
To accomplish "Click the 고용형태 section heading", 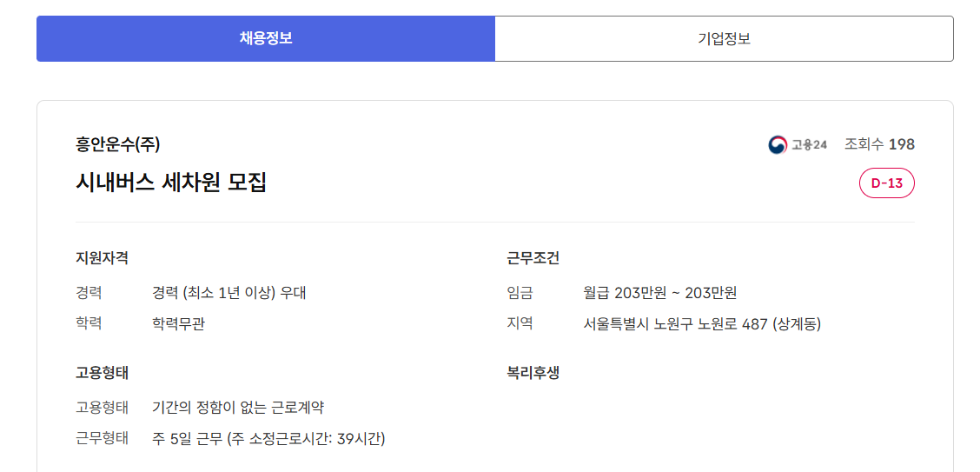I will point(103,373).
